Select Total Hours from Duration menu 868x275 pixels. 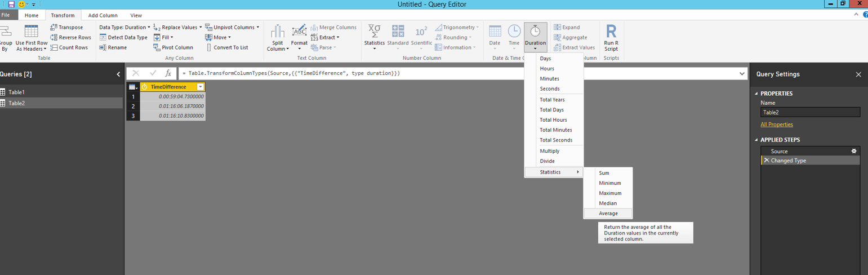point(553,120)
